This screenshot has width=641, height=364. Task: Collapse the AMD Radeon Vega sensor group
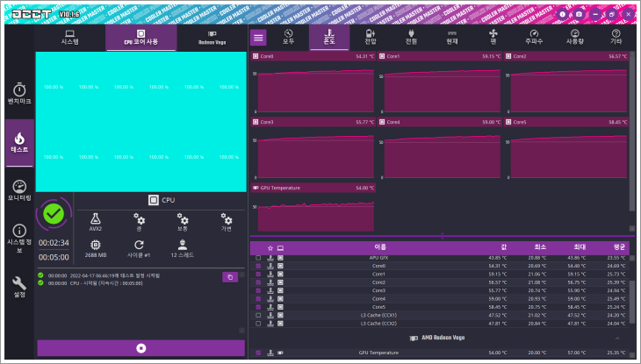[x=617, y=339]
